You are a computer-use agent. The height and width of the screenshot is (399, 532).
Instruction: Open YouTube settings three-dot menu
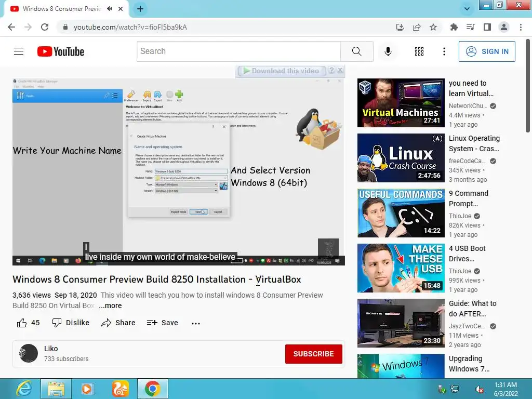(444, 51)
